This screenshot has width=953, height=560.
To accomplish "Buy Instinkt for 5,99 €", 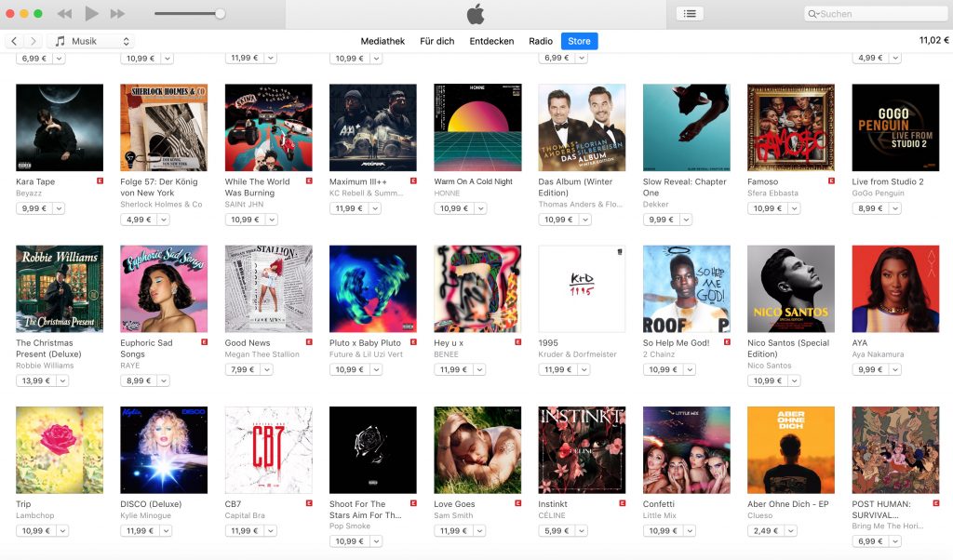I will (557, 531).
